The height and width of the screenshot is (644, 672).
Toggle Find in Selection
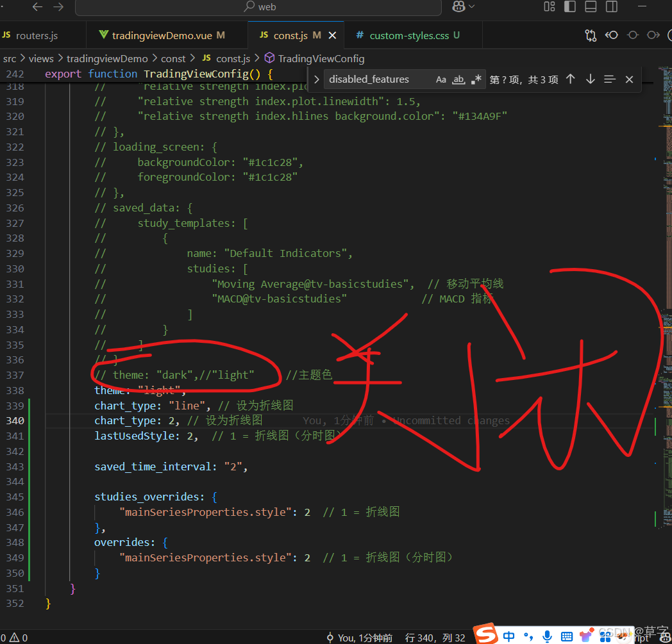click(x=609, y=79)
